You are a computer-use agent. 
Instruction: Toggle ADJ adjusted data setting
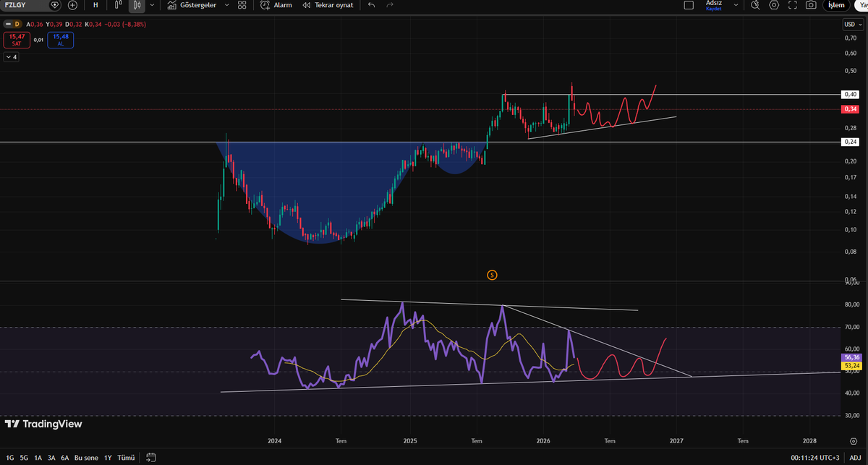(x=855, y=458)
